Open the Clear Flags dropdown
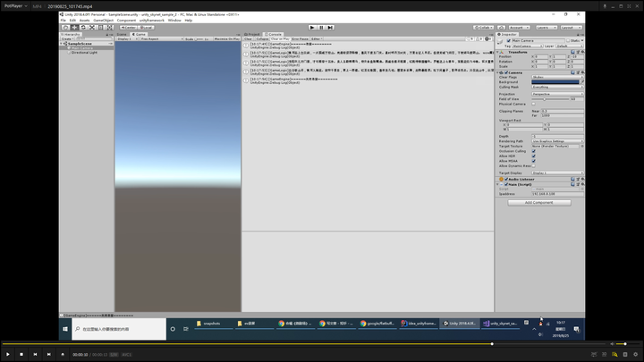Viewport: 644px width, 362px height. [555, 78]
